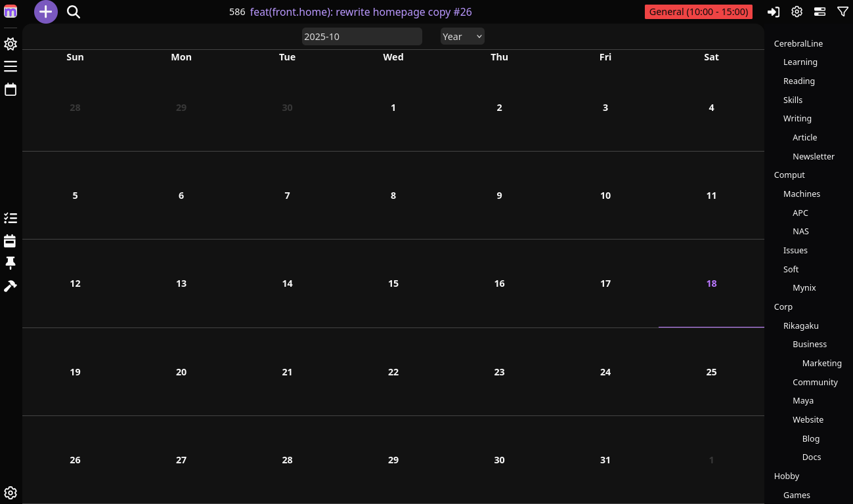Click the checklist icon in left sidebar
The width and height of the screenshot is (853, 504).
click(x=11, y=218)
